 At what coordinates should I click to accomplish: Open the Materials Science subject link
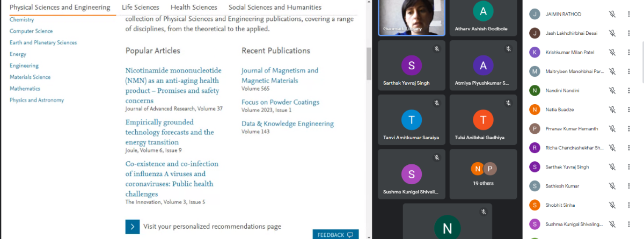coord(30,77)
